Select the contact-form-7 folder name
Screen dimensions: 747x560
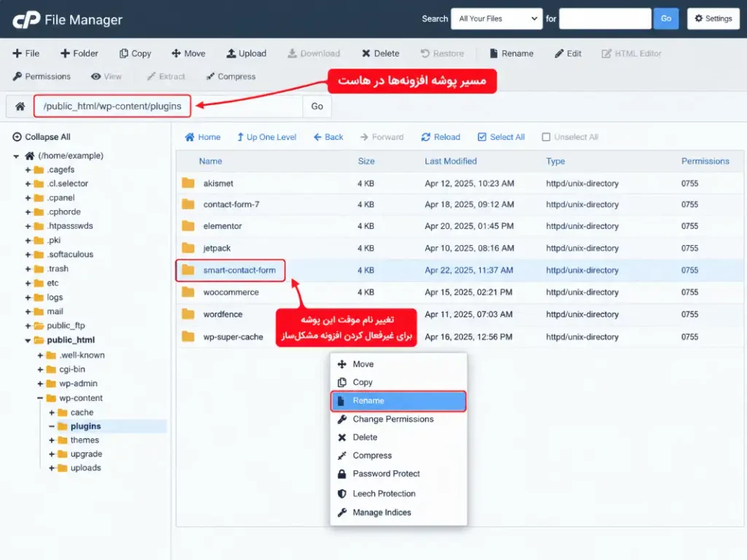pyautogui.click(x=231, y=204)
